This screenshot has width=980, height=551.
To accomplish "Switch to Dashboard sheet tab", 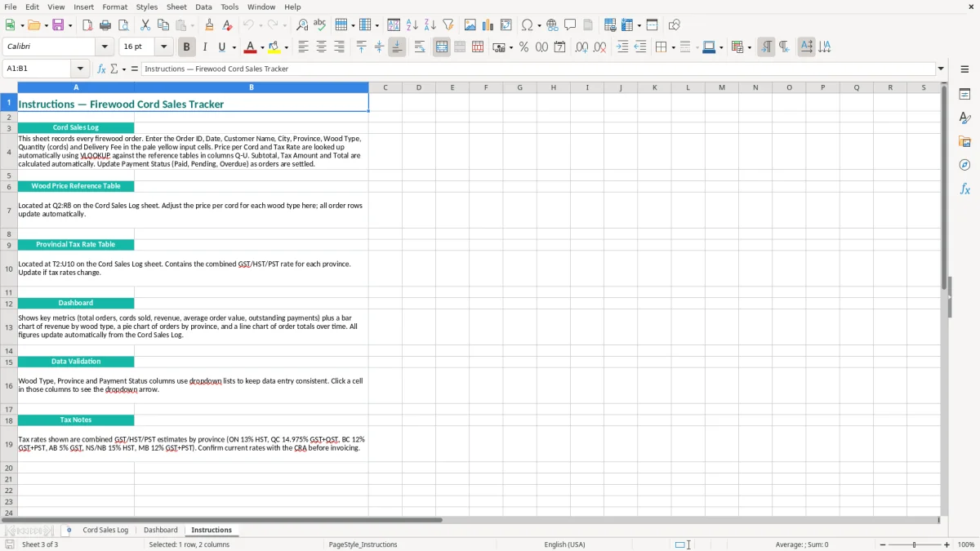I will [x=161, y=530].
